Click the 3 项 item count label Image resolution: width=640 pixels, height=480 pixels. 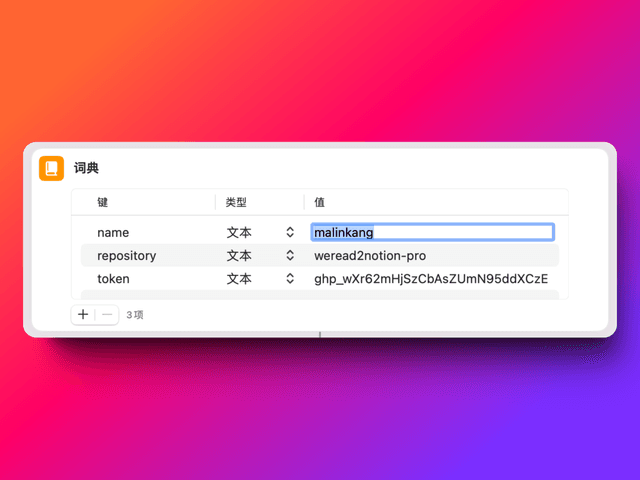click(x=135, y=314)
